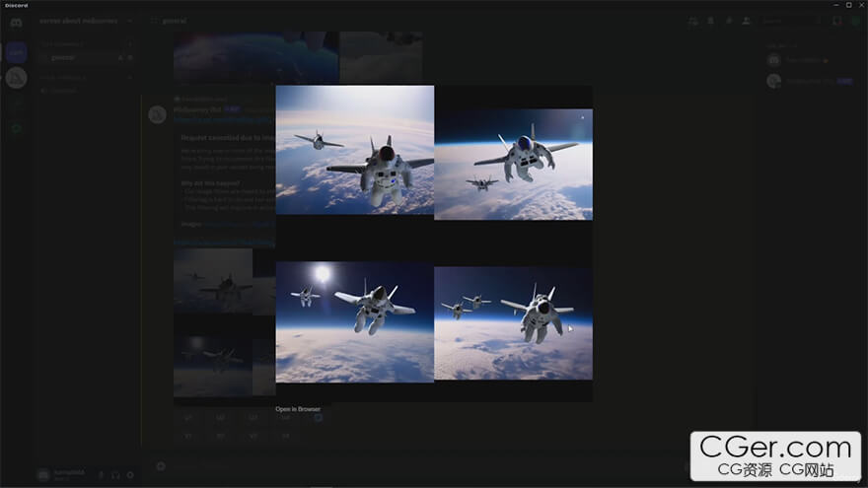Open pinned messages icon
The height and width of the screenshot is (488, 868).
click(x=728, y=21)
